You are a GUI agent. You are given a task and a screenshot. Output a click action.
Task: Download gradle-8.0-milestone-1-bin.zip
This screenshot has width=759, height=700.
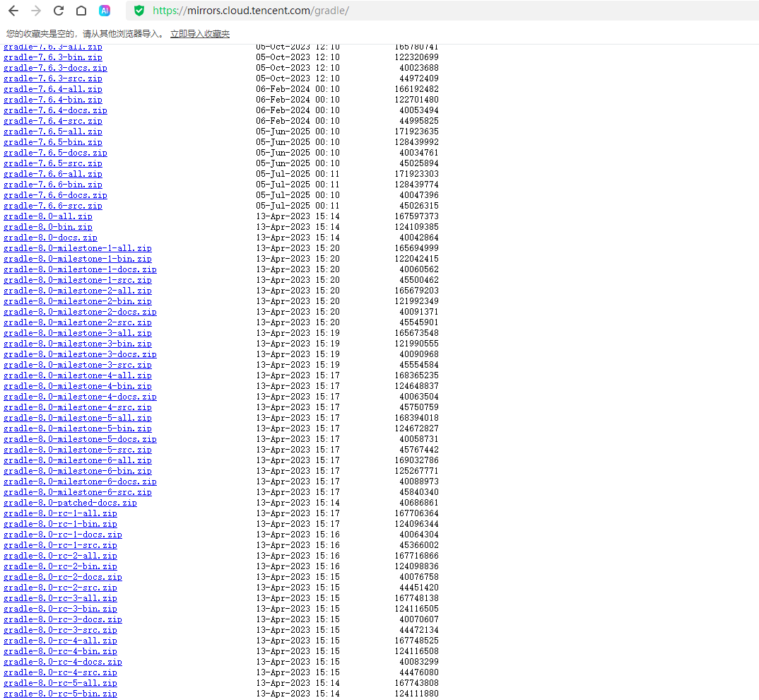78,259
